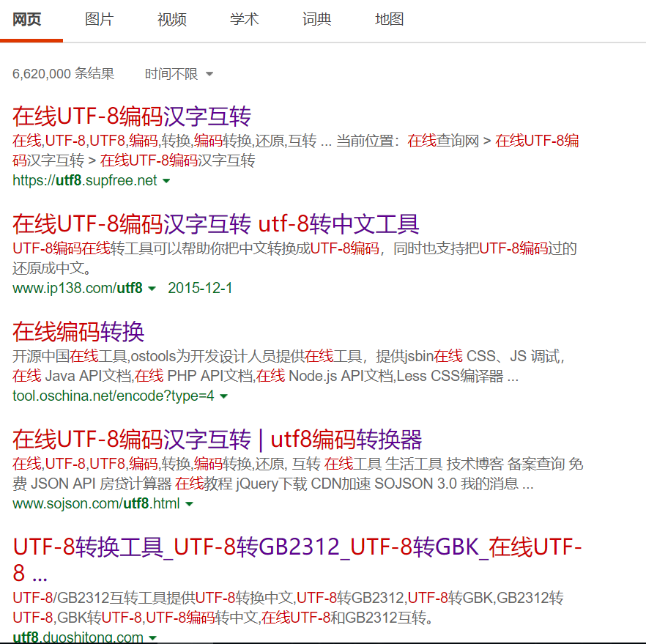Expand arrow beside www.ip138.com/utf8
646x644 pixels.
(x=152, y=289)
